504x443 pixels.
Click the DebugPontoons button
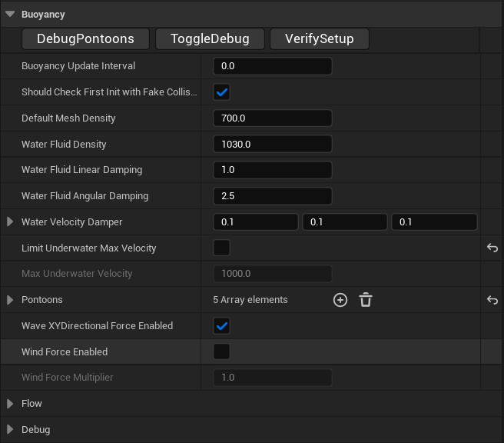(x=85, y=39)
